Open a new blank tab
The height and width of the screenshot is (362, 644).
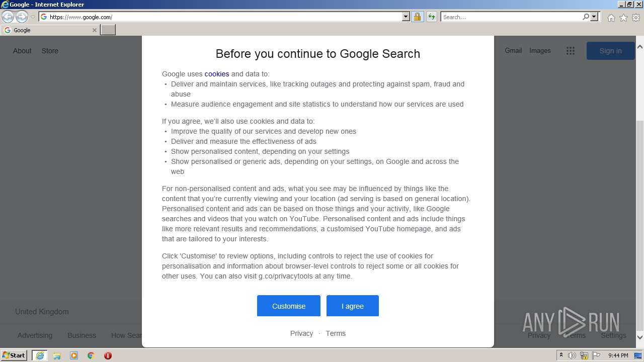pyautogui.click(x=108, y=30)
